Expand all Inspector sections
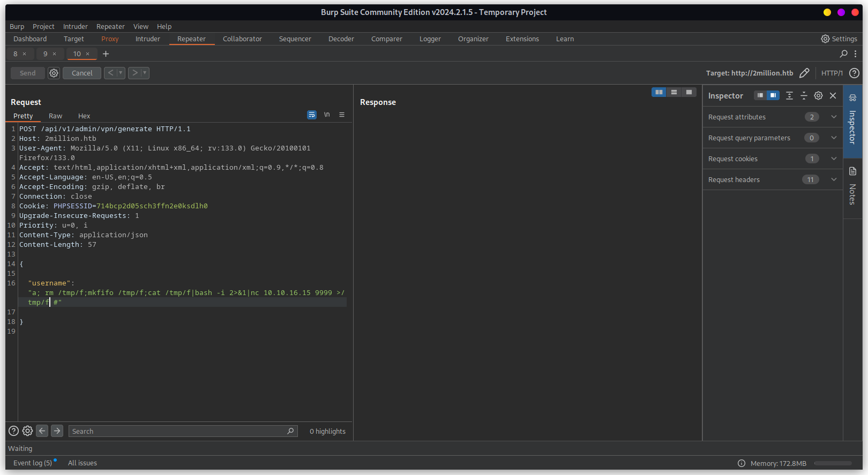Image resolution: width=868 pixels, height=475 pixels. [789, 95]
